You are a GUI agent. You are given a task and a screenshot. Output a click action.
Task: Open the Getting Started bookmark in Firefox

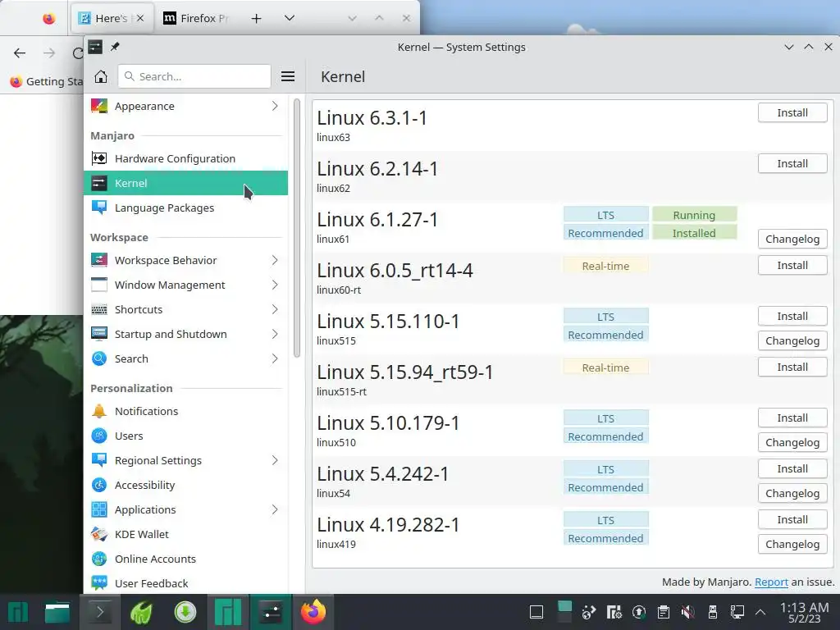pos(46,81)
